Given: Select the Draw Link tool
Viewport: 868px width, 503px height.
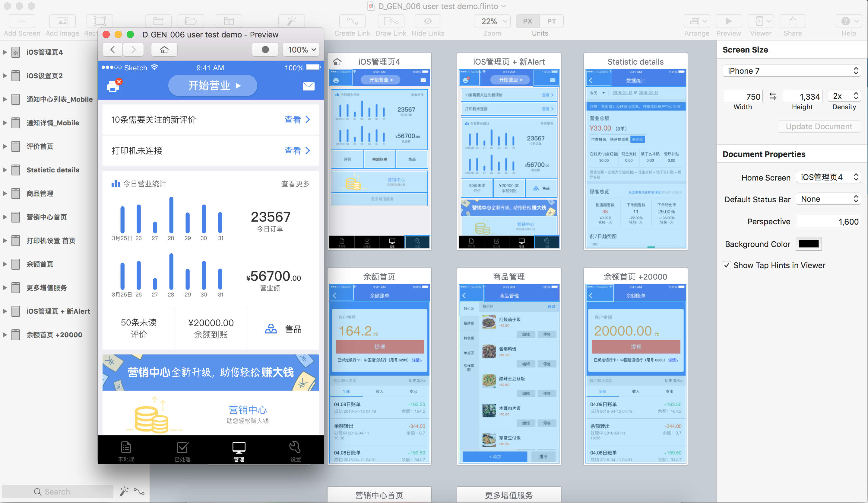Looking at the screenshot, I should pyautogui.click(x=391, y=21).
